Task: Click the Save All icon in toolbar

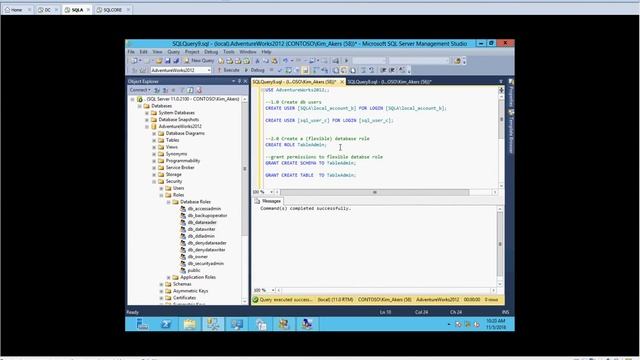Action: point(176,61)
